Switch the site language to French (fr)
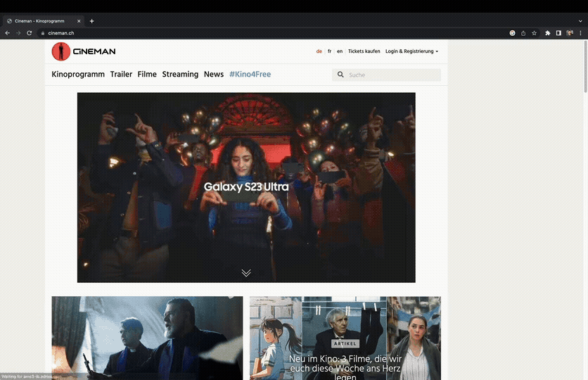Image resolution: width=588 pixels, height=380 pixels. [329, 51]
